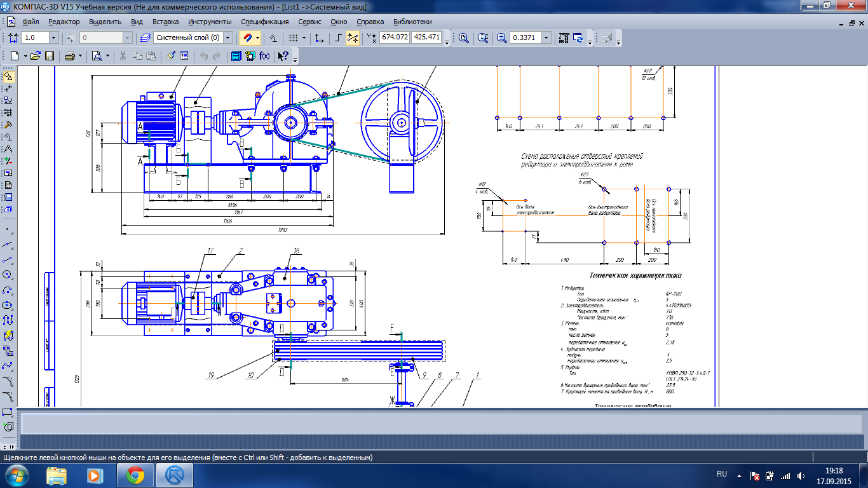Open the Выделить menu
This screenshot has width=868, height=488.
click(105, 21)
